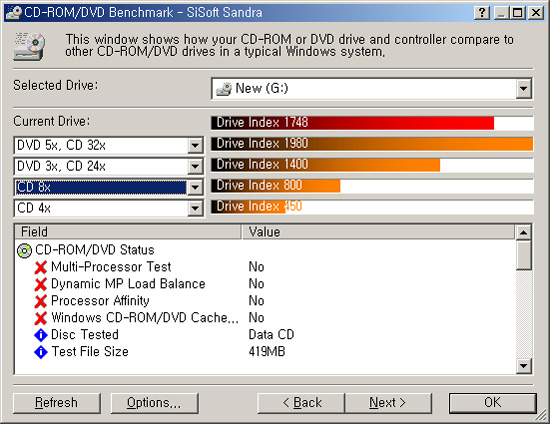
Task: Click the Current Drive: label
Action: 52,122
